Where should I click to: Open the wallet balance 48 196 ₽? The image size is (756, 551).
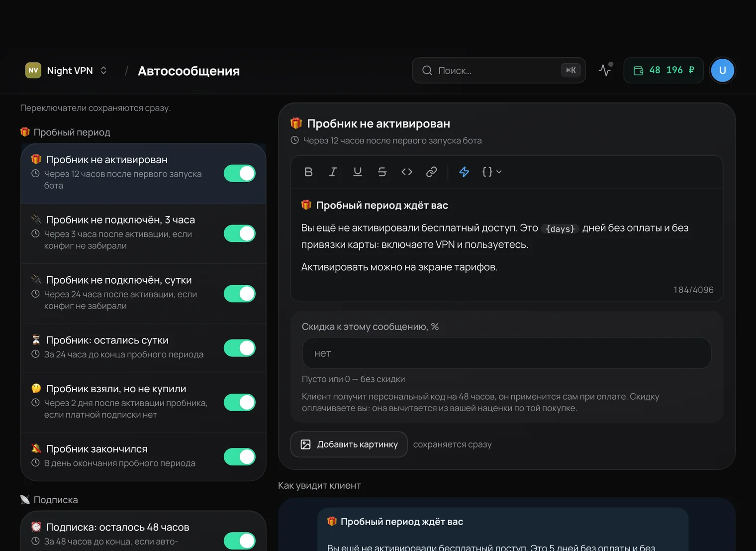(x=663, y=70)
